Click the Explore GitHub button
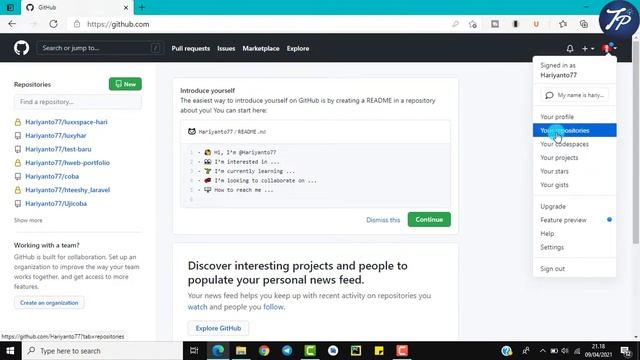This screenshot has height=360, width=640. (x=218, y=328)
